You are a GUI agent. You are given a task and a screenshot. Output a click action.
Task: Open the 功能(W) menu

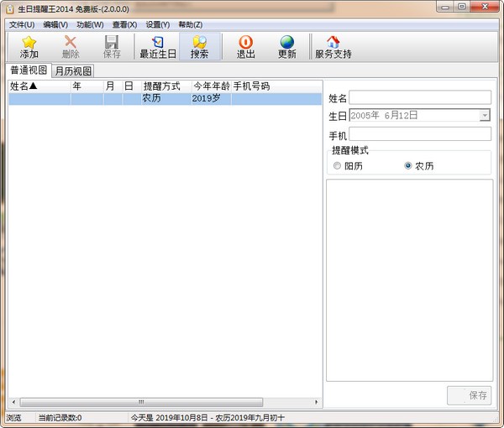pos(90,24)
